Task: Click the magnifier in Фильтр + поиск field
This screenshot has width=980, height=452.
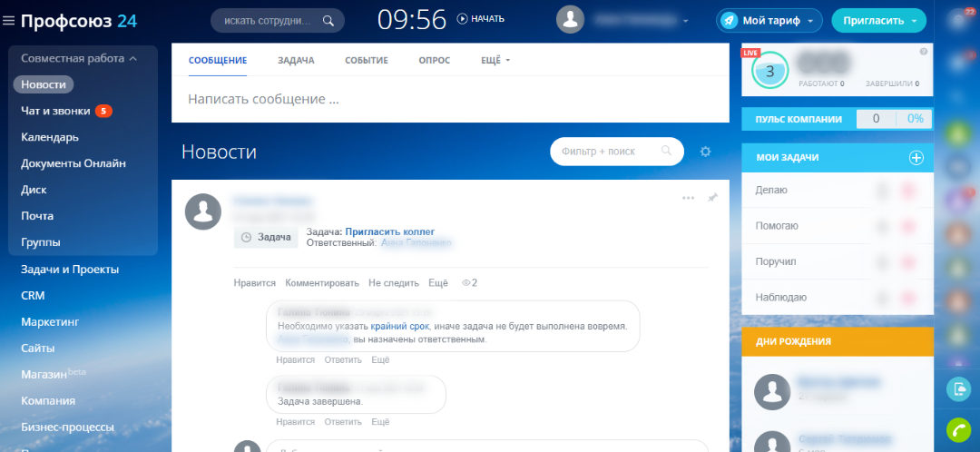Action: click(666, 151)
